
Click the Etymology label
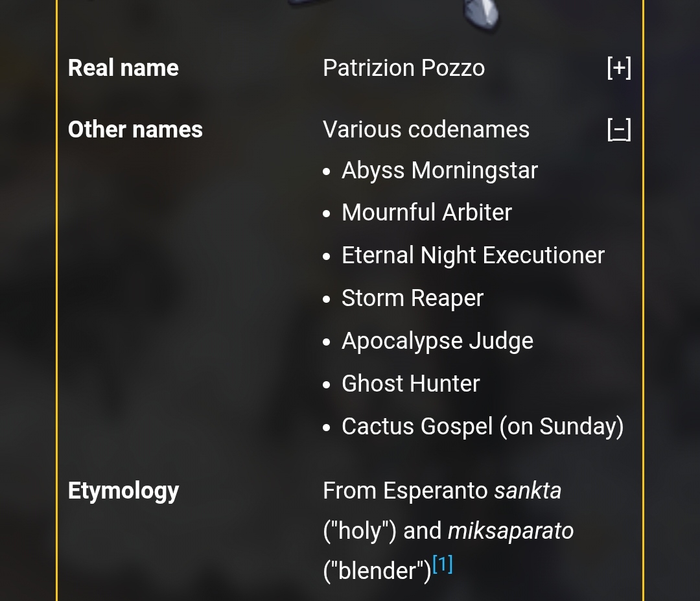pos(124,491)
